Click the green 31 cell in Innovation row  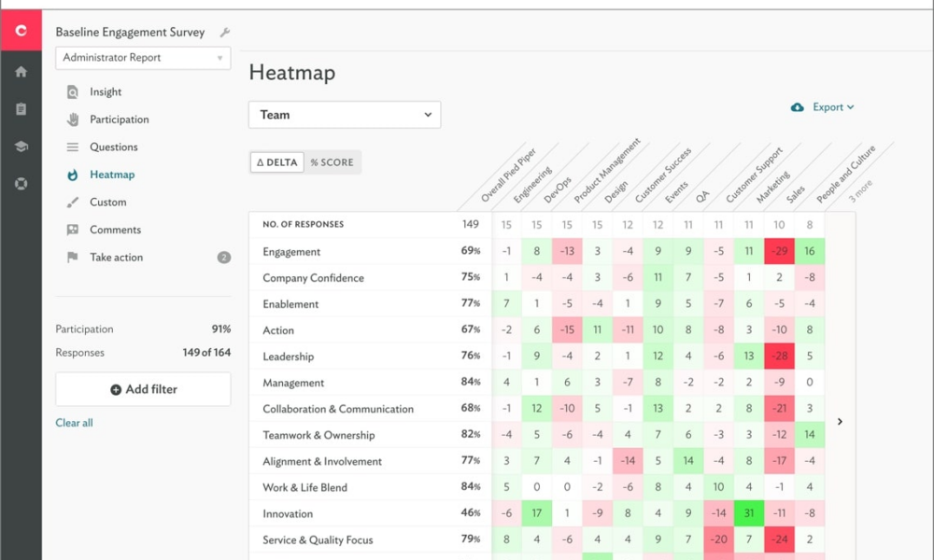pos(749,513)
